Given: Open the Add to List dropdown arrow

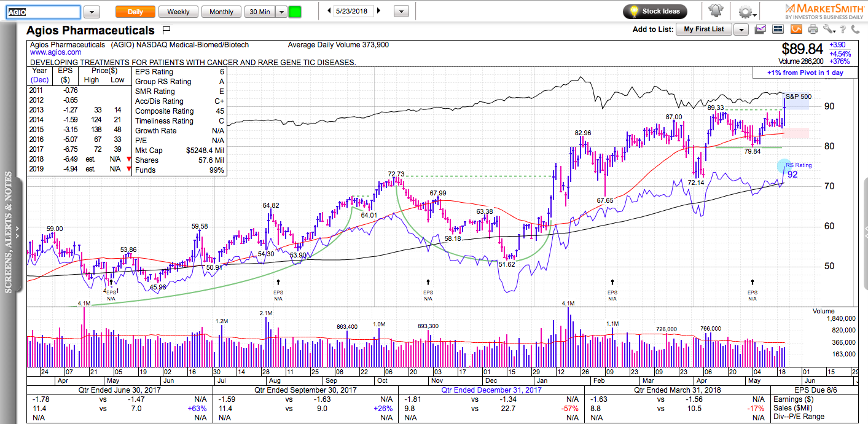Looking at the screenshot, I should [741, 29].
